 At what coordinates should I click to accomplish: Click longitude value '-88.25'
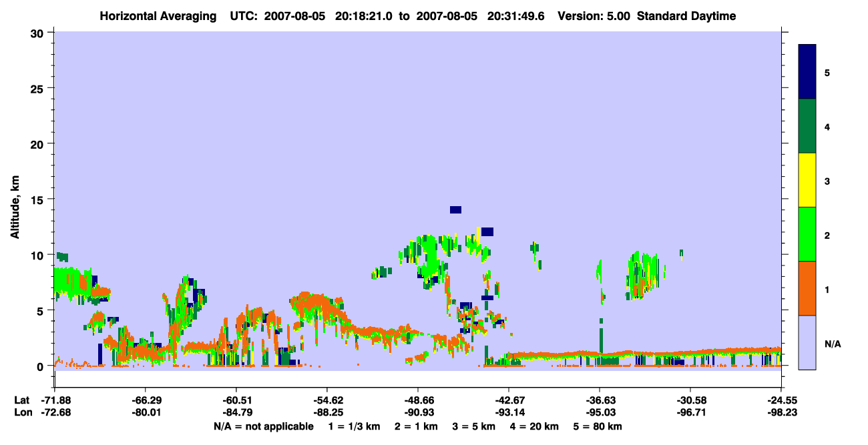(x=327, y=412)
